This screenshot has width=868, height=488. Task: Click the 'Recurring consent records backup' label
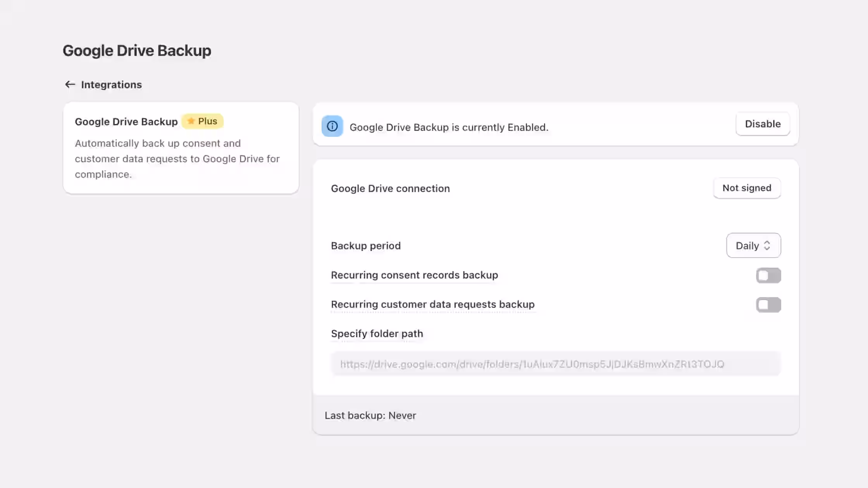414,275
